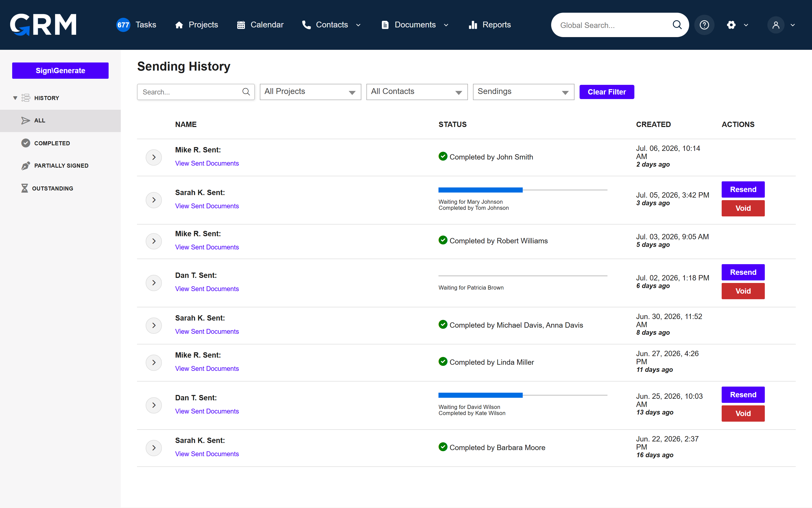The width and height of the screenshot is (812, 508).
Task: Click progress bar for Mary Johnson sending
Action: click(x=523, y=190)
